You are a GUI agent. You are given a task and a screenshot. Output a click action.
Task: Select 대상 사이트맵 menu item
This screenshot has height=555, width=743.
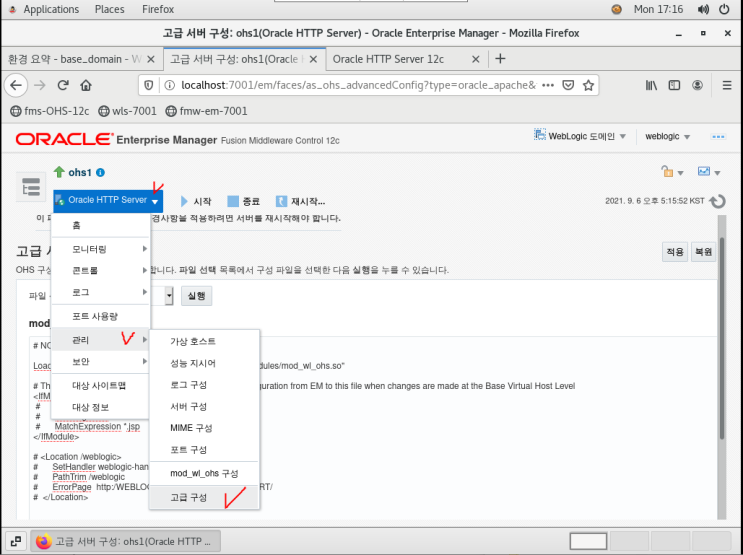tap(101, 385)
